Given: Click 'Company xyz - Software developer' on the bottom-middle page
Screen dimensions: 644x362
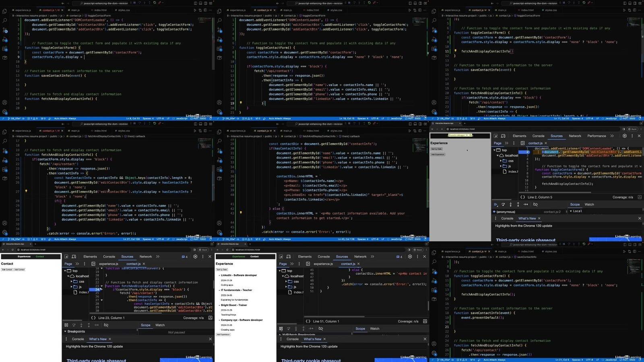Looking at the screenshot, I should 242,320.
